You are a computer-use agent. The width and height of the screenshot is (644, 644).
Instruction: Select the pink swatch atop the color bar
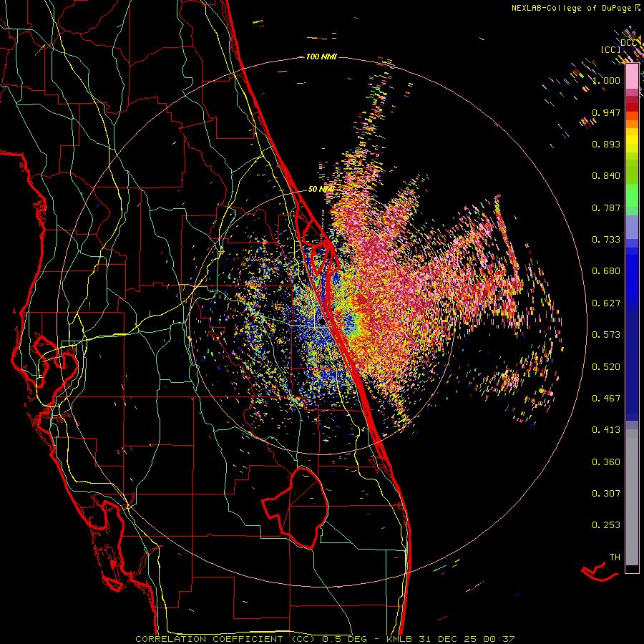pos(632,76)
